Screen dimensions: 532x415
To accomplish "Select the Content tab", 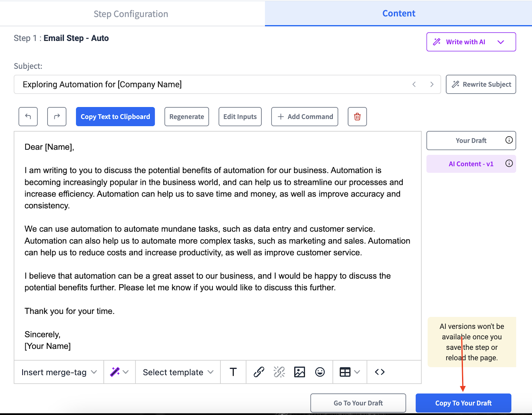I will point(399,13).
